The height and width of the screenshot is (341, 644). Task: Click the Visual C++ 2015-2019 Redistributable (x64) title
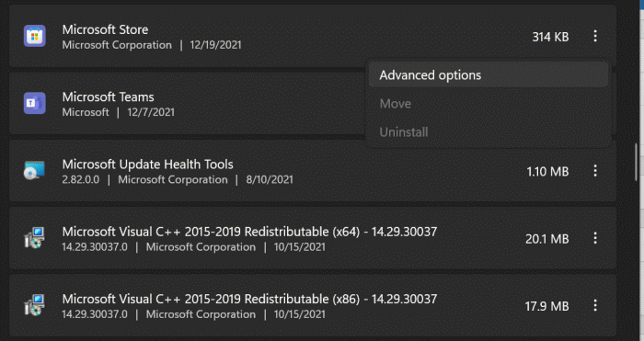[x=249, y=232]
